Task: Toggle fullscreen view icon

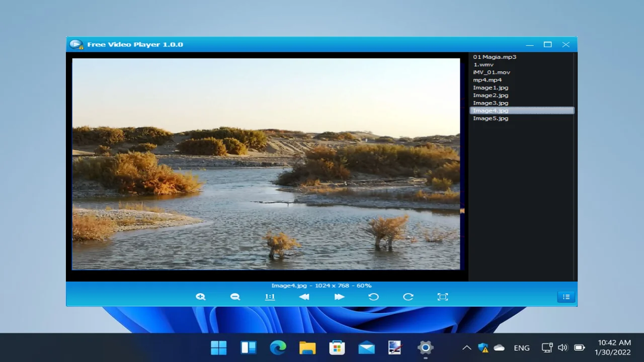Action: [x=443, y=297]
